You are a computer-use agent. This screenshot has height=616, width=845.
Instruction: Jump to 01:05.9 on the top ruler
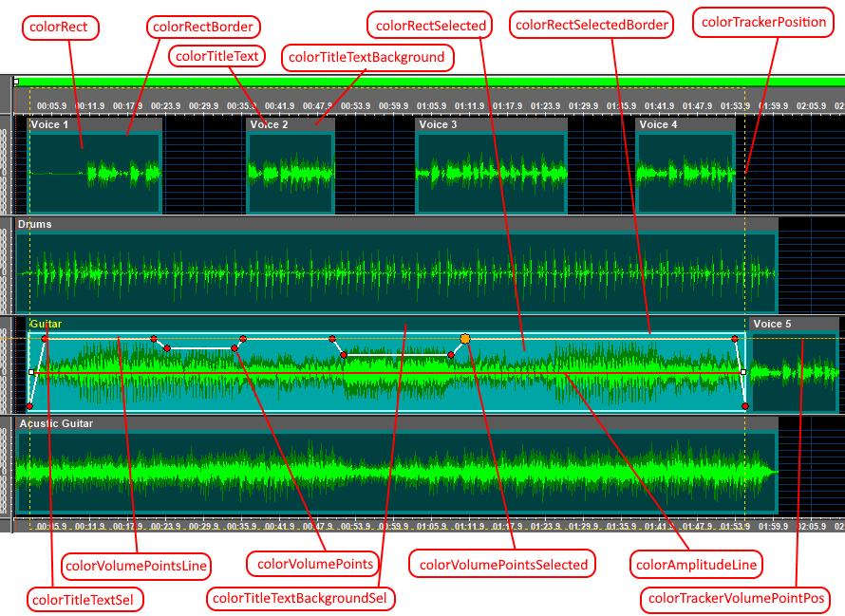tap(431, 105)
